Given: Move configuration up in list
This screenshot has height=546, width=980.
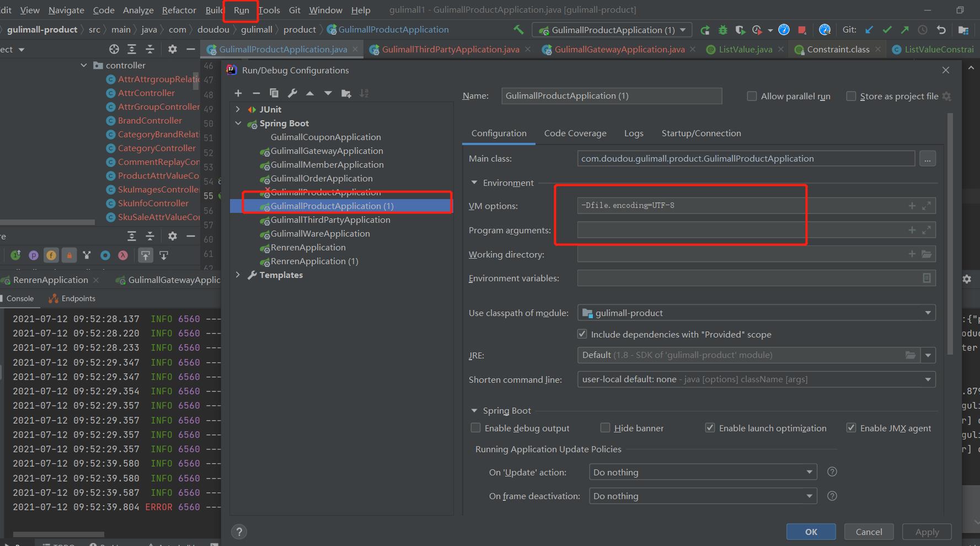Looking at the screenshot, I should pyautogui.click(x=310, y=93).
